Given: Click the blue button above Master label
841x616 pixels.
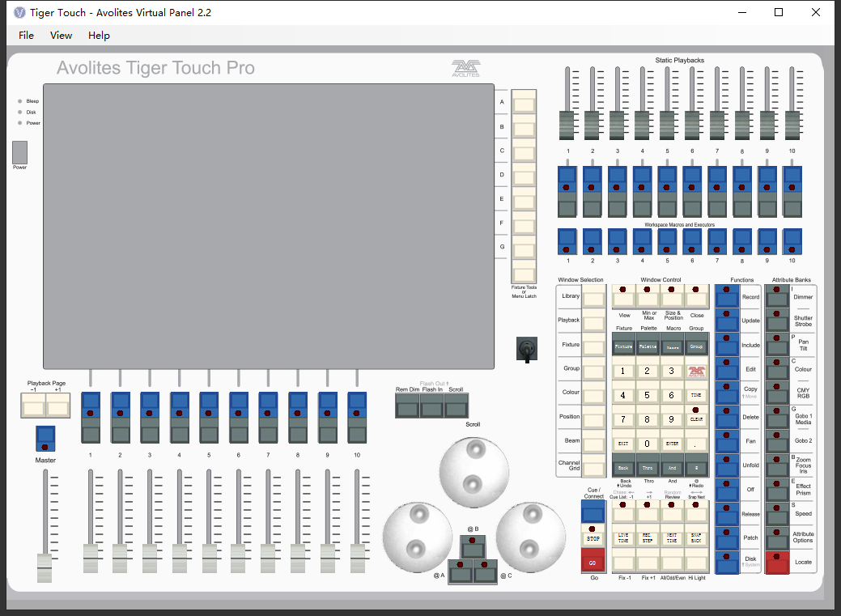Looking at the screenshot, I should pyautogui.click(x=45, y=439).
